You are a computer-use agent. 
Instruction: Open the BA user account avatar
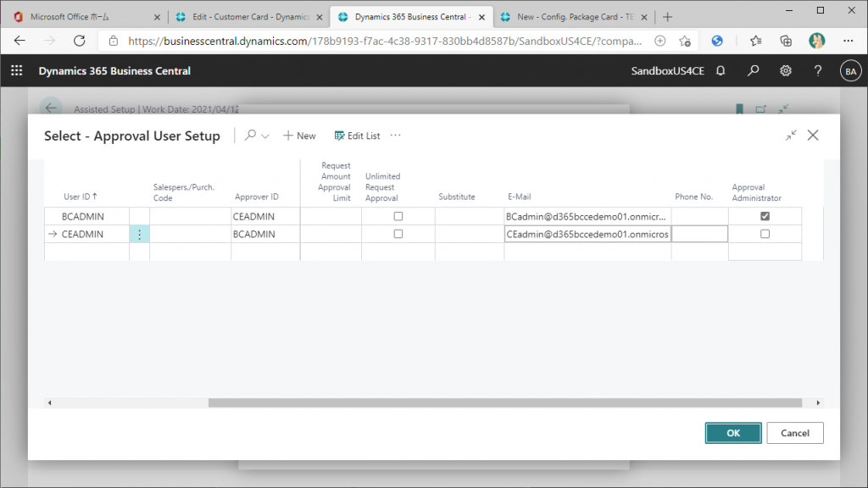(850, 71)
